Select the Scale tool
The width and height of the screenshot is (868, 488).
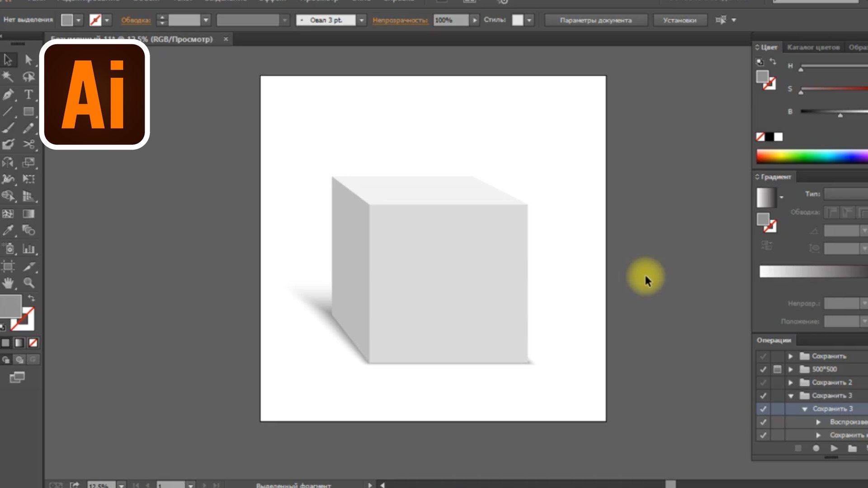click(28, 162)
